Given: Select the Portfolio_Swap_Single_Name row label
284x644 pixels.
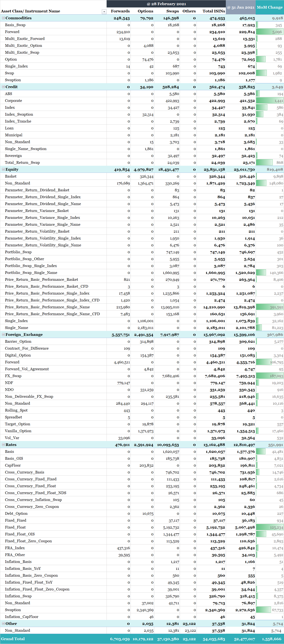Looking at the screenshot, I should point(31,273).
